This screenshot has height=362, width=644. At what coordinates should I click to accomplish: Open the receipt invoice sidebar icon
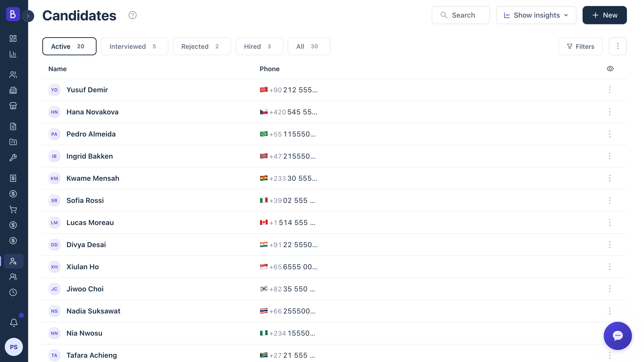[13, 178]
